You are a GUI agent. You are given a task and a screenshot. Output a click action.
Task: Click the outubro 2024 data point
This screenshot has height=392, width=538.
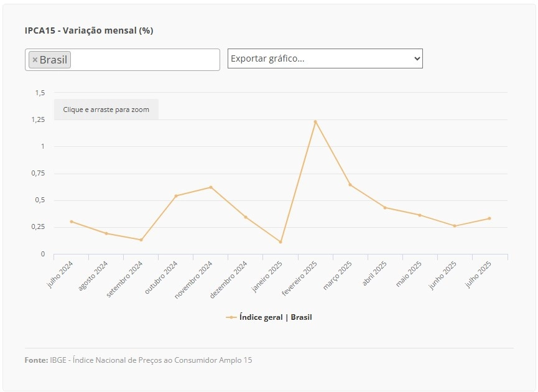[176, 196]
